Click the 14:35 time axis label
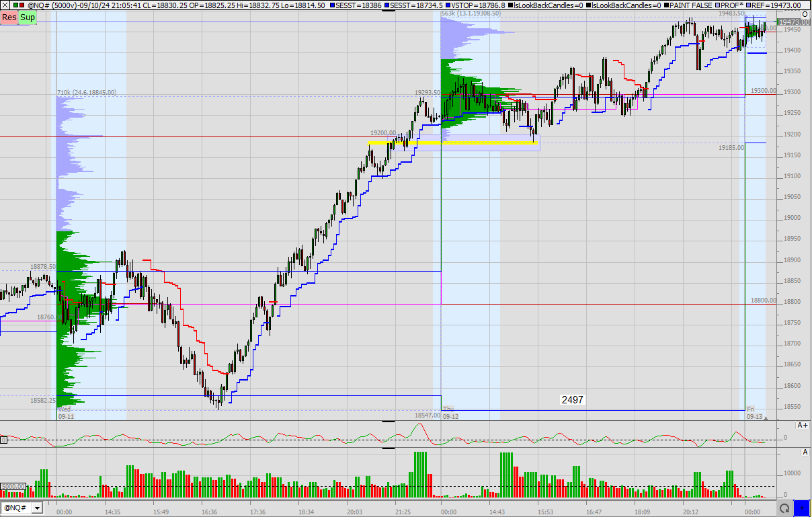Screen dimensions: 812x517 pyautogui.click(x=112, y=512)
